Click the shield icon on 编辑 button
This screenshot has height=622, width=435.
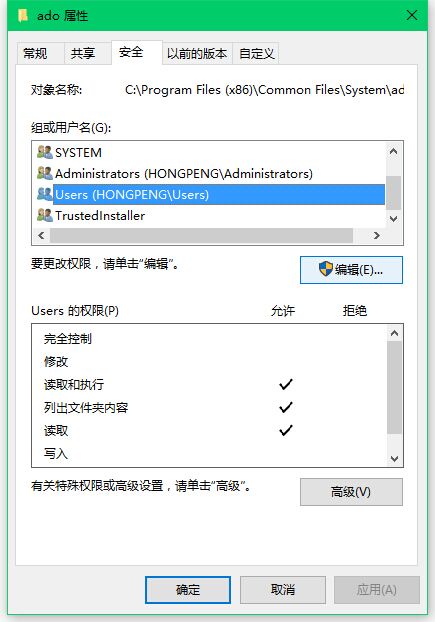(326, 269)
